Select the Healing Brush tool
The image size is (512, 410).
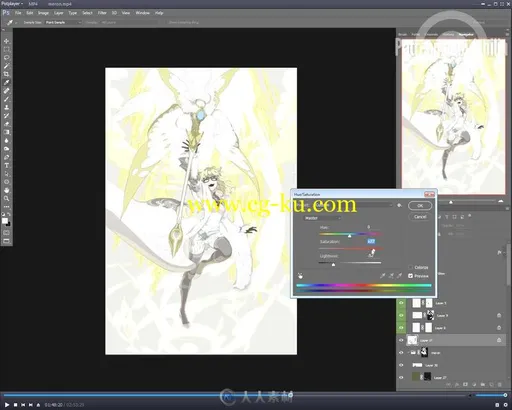click(6, 91)
